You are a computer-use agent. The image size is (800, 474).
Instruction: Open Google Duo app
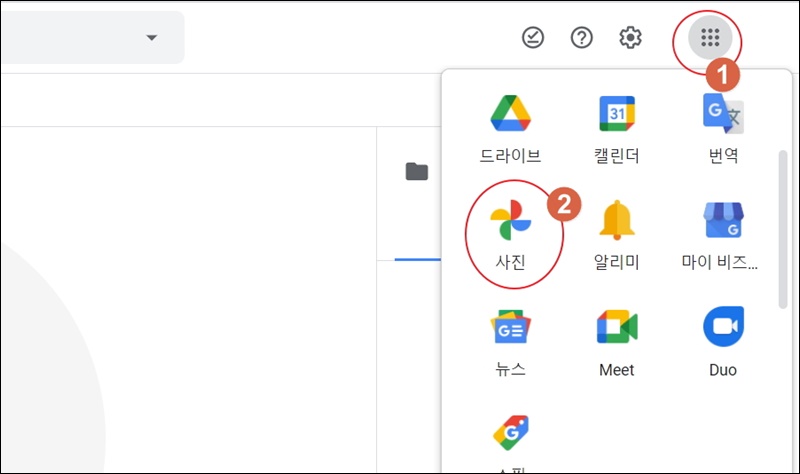723,343
